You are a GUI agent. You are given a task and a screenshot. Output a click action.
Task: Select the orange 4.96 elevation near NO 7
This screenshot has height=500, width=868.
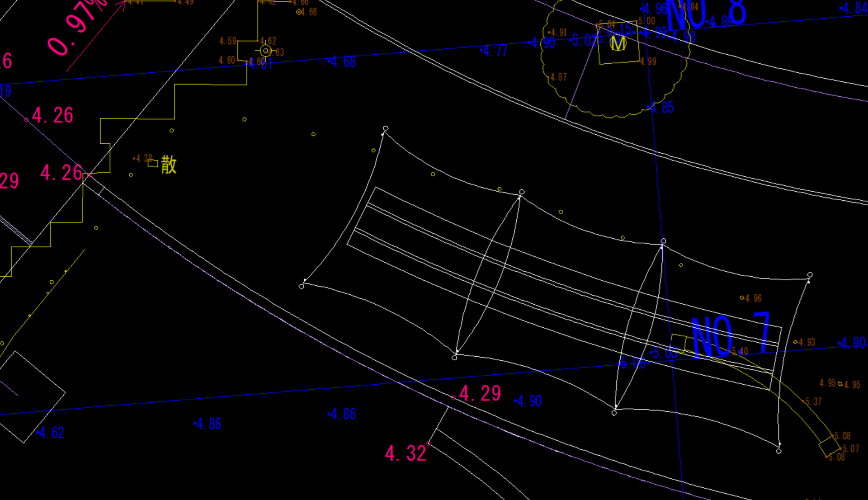[753, 298]
